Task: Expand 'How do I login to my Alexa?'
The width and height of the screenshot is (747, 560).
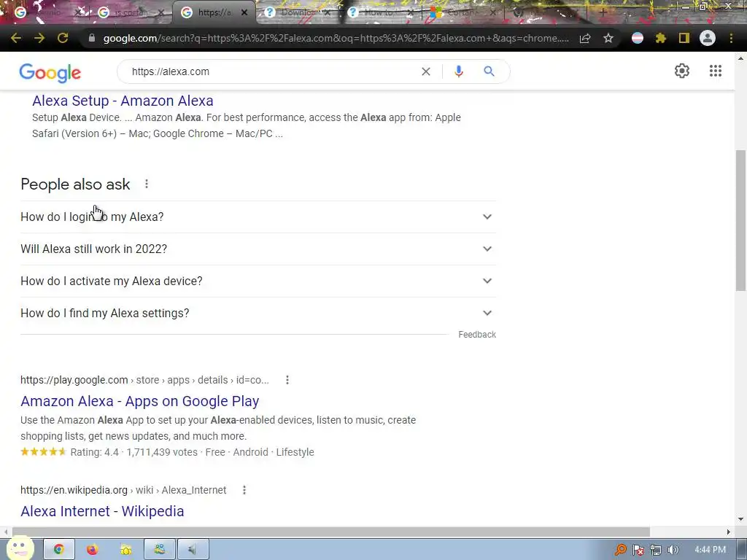Action: pyautogui.click(x=258, y=217)
